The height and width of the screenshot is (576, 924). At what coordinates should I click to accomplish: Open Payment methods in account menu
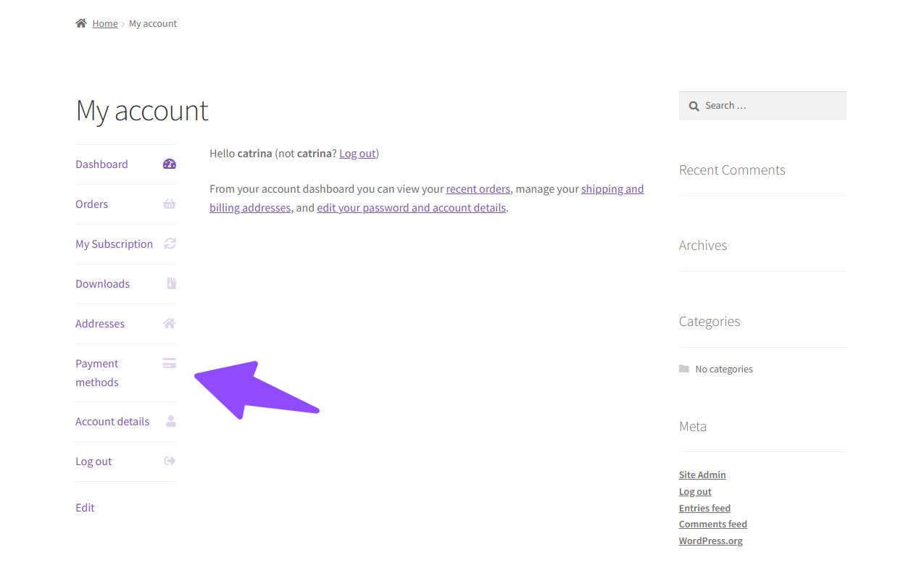pos(97,372)
